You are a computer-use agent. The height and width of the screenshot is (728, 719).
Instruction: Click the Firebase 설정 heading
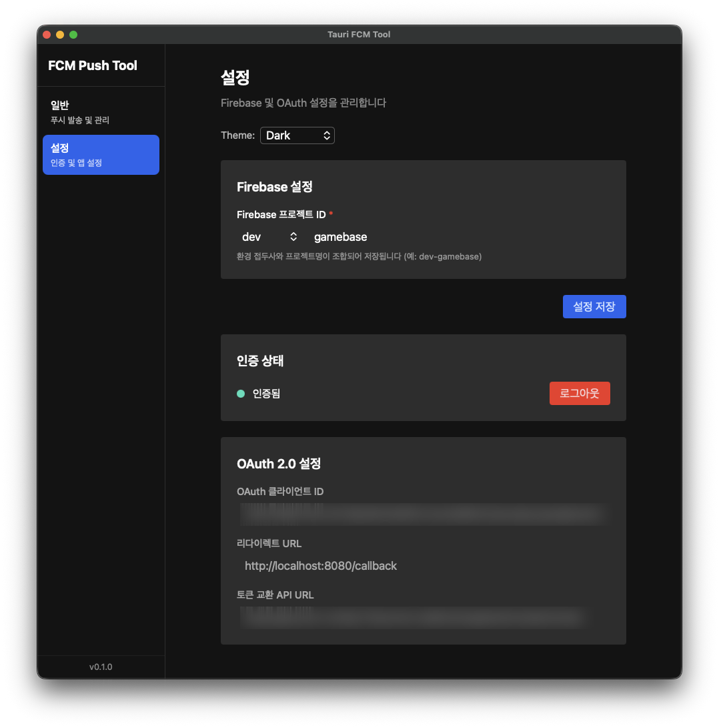275,187
